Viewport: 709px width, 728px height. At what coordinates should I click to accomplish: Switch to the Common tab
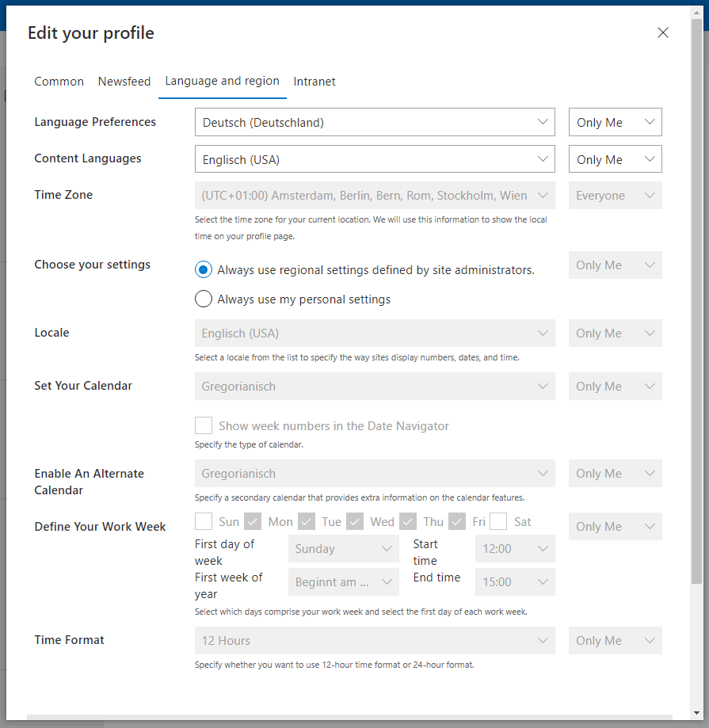click(x=59, y=82)
